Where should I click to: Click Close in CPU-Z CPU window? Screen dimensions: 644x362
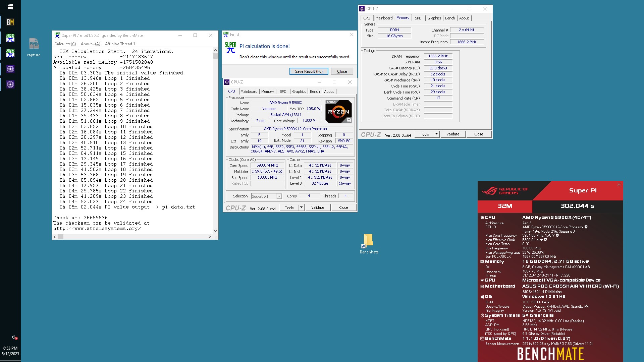click(343, 207)
